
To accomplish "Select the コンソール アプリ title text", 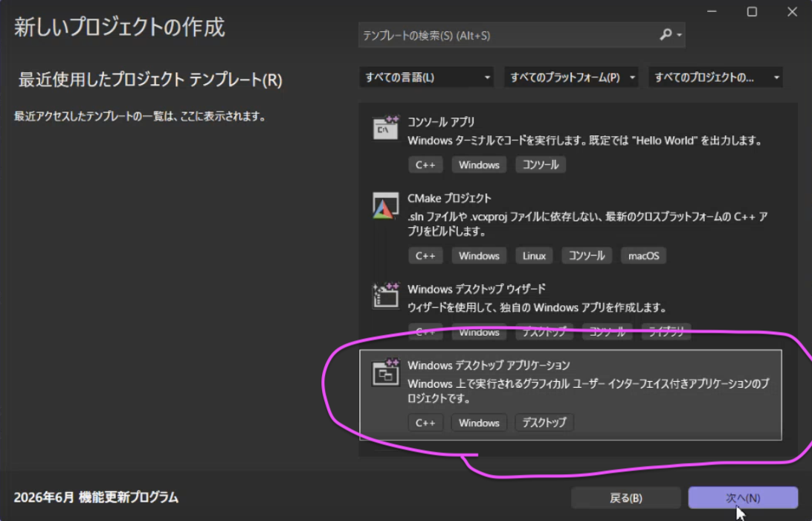I will [x=441, y=122].
